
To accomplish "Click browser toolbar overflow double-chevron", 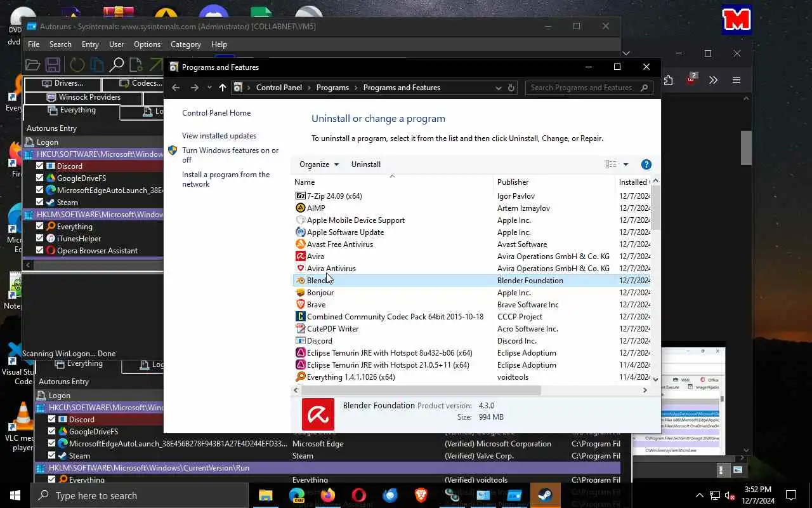I will pyautogui.click(x=713, y=80).
